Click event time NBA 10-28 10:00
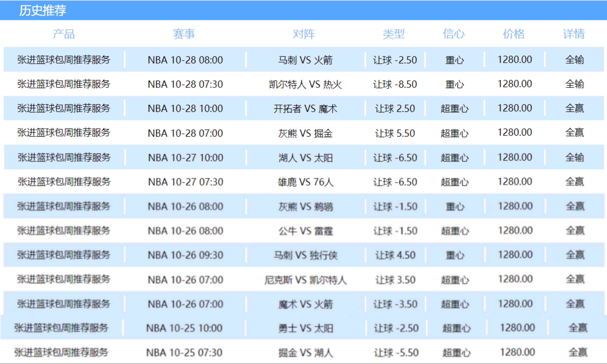607x364 pixels. click(185, 108)
